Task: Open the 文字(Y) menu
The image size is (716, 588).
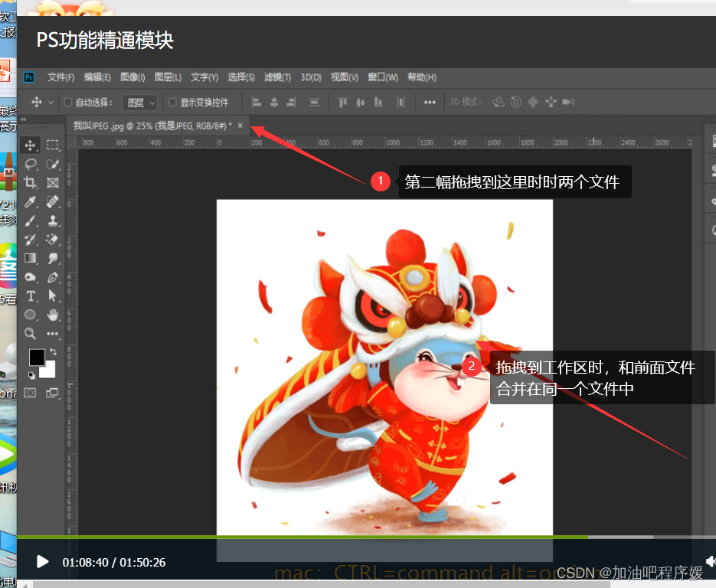Action: 204,77
